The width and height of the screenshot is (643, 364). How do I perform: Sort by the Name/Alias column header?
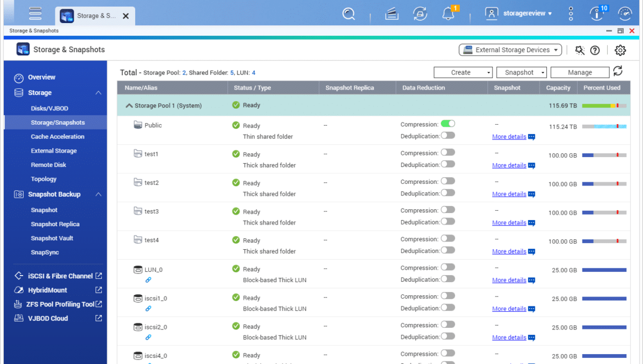click(x=172, y=88)
